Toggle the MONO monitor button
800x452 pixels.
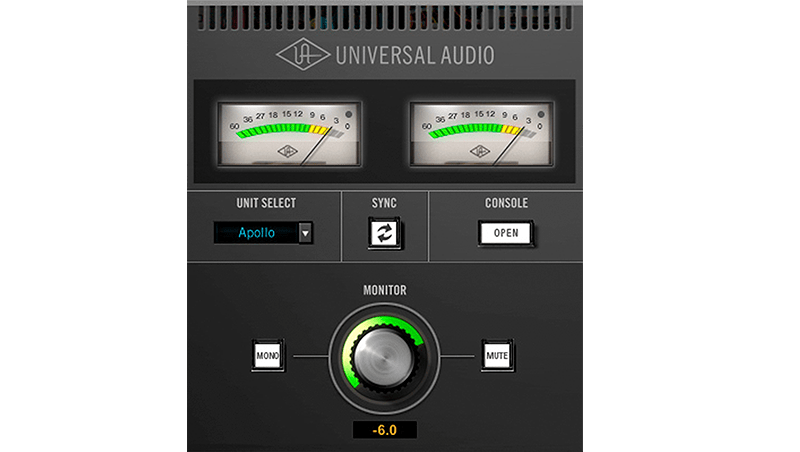coord(268,355)
